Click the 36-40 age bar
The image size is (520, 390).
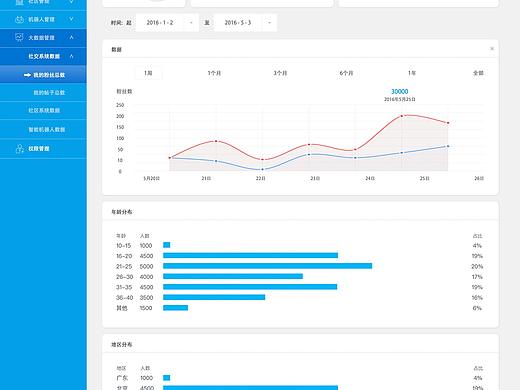pyautogui.click(x=214, y=297)
